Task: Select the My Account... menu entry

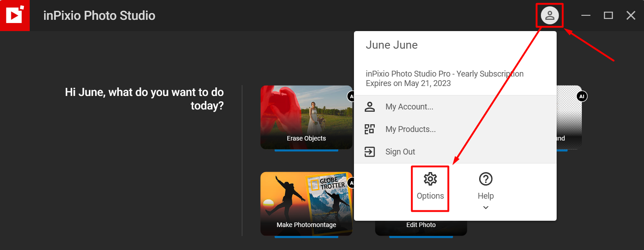Action: point(409,107)
